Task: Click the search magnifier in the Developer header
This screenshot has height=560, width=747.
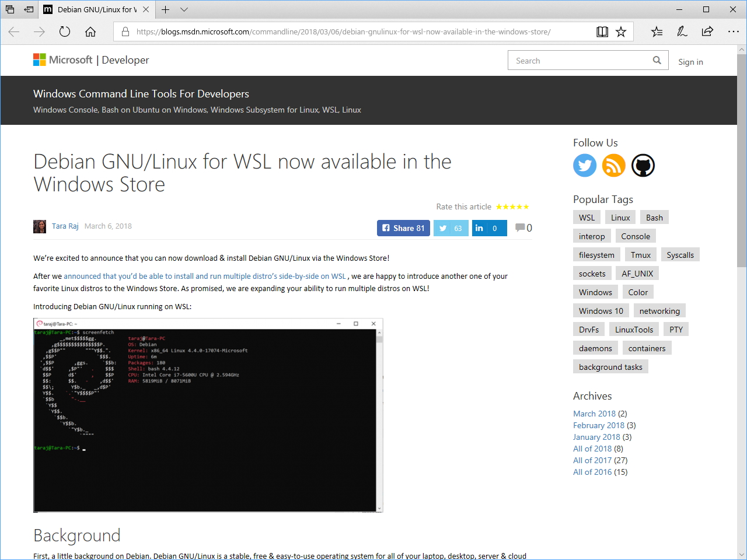Action: (x=657, y=60)
